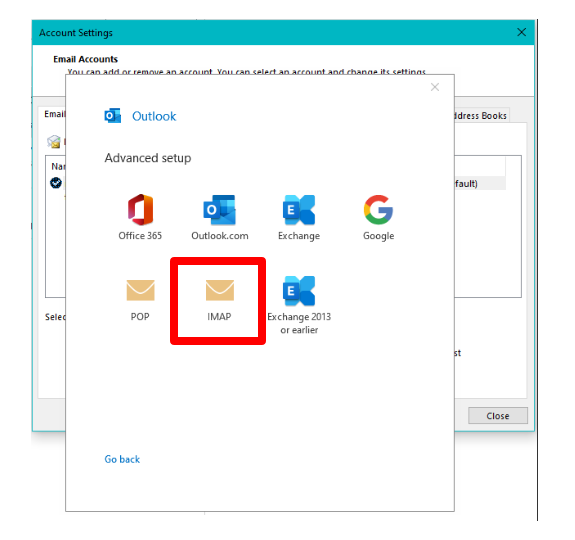Close the Advanced setup dialog
This screenshot has width=575, height=540.
(435, 87)
